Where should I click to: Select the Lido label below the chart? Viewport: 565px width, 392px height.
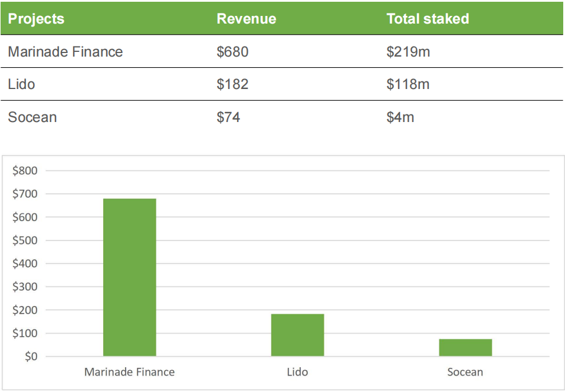click(297, 372)
